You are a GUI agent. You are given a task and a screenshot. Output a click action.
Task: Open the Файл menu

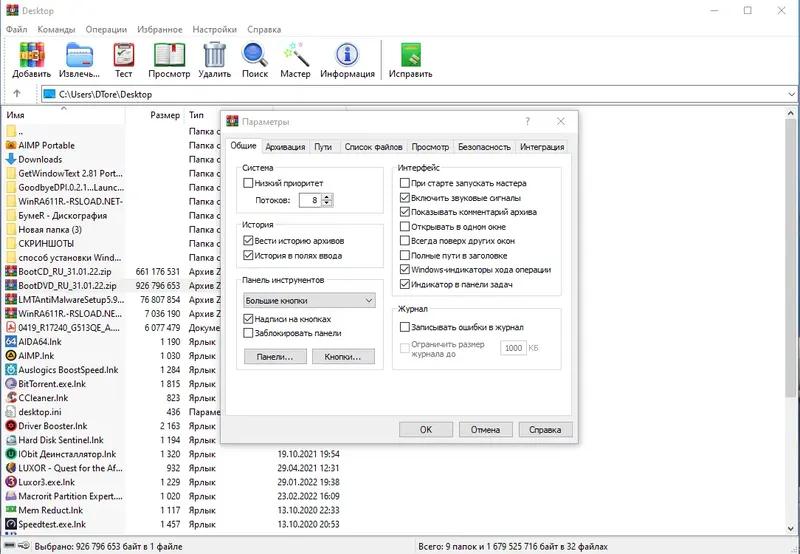(x=17, y=29)
